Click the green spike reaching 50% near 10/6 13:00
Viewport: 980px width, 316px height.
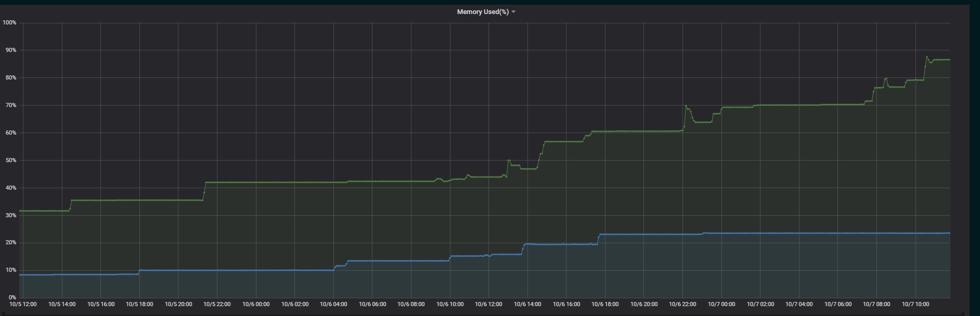click(x=508, y=160)
